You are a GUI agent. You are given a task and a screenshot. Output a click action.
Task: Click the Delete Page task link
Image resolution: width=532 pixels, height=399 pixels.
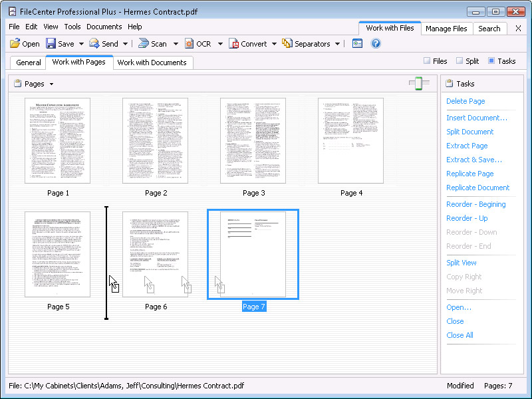(x=465, y=101)
